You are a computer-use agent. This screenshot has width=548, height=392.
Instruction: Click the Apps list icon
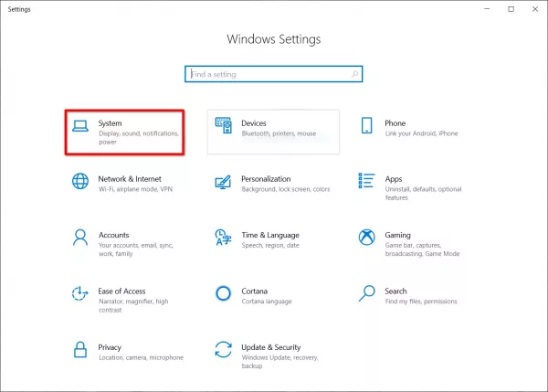(x=366, y=181)
